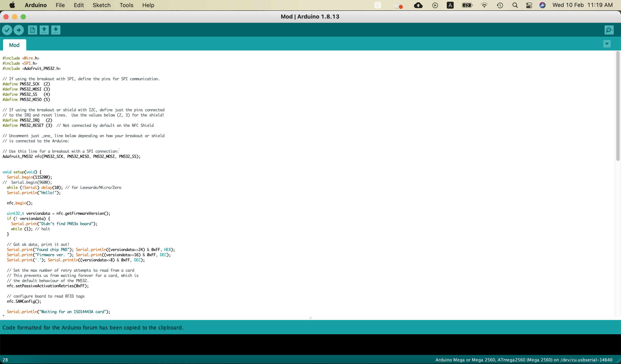Click the 'if (! versiondata) {' line

pyautogui.click(x=28, y=219)
